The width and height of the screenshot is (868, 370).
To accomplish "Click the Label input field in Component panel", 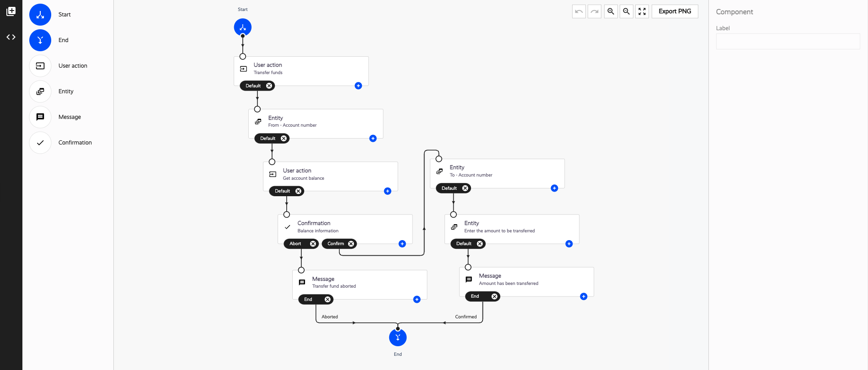I will [x=787, y=41].
